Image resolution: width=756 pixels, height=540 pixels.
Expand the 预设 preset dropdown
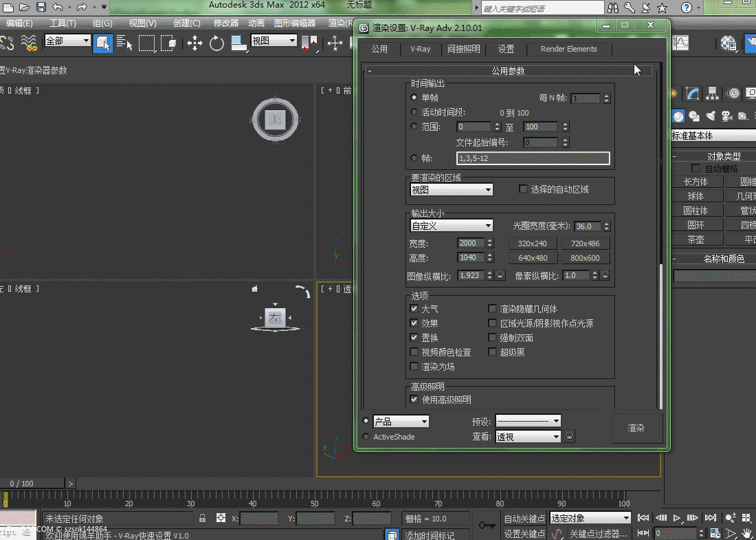click(528, 421)
